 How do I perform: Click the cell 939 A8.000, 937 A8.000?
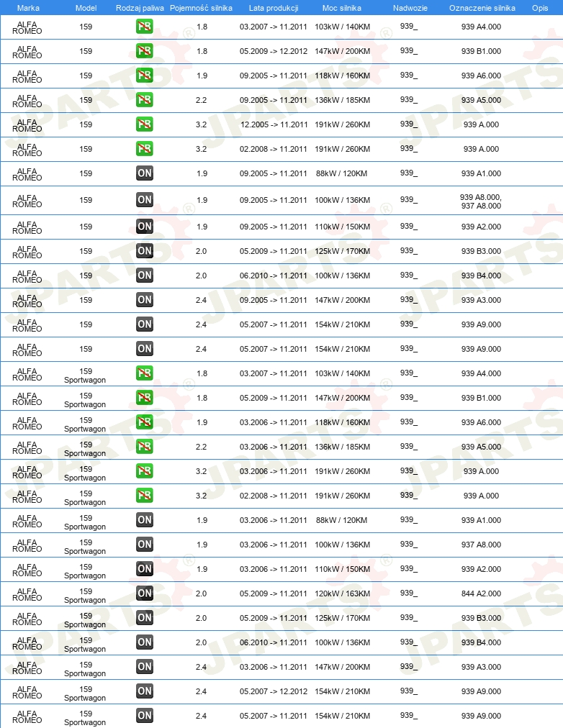[x=481, y=201]
